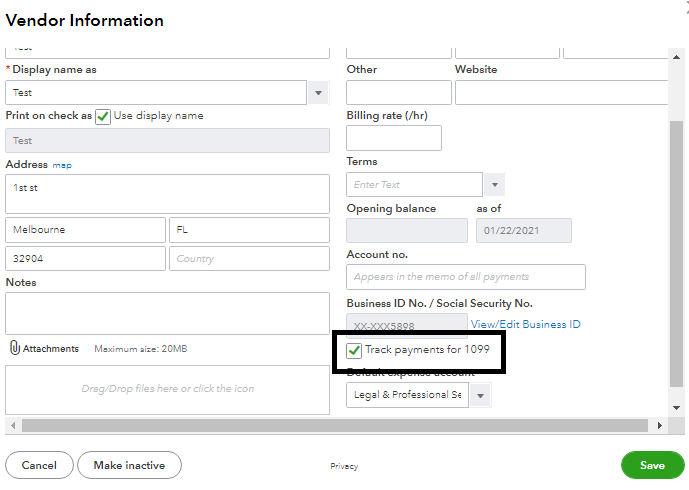Click the Attachments paperclip icon

point(15,348)
